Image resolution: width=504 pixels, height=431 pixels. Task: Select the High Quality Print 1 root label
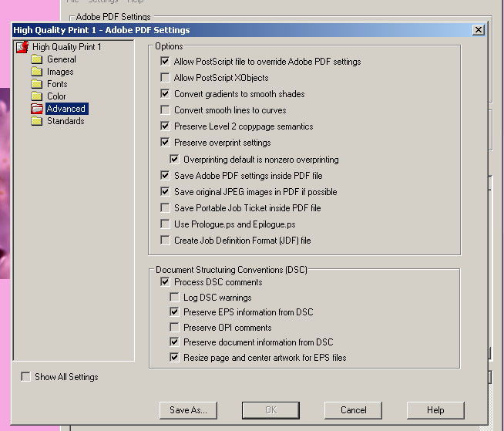[x=66, y=47]
